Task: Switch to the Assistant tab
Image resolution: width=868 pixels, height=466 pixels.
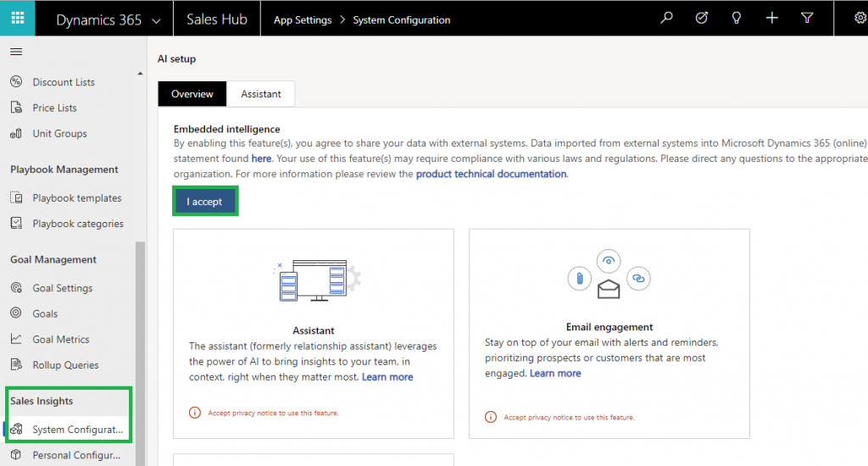Action: tap(260, 94)
